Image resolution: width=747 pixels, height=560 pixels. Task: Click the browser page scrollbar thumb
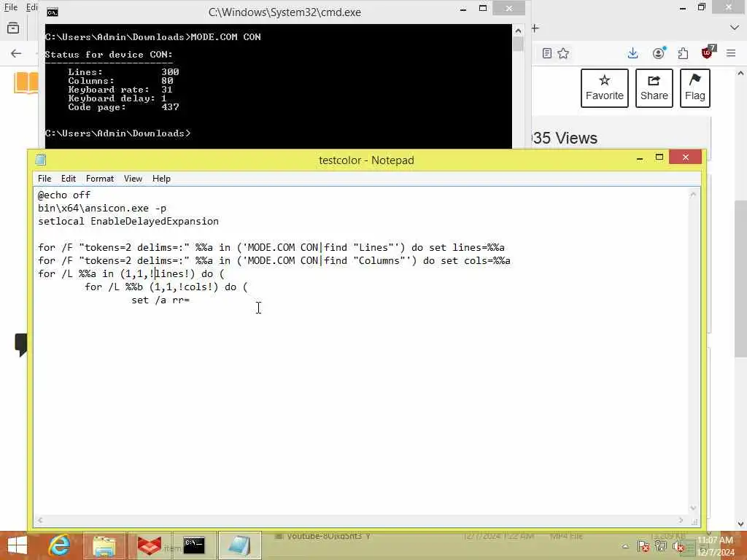click(x=740, y=279)
